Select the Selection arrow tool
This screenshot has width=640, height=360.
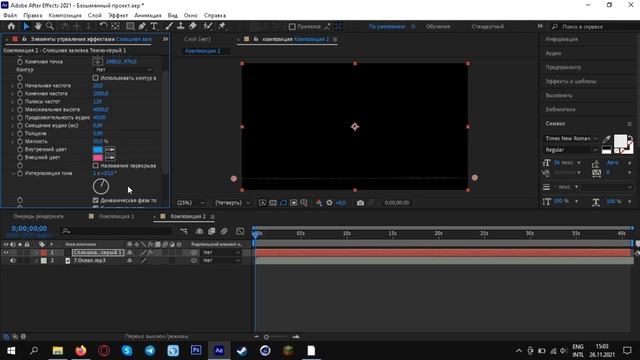click(26, 26)
